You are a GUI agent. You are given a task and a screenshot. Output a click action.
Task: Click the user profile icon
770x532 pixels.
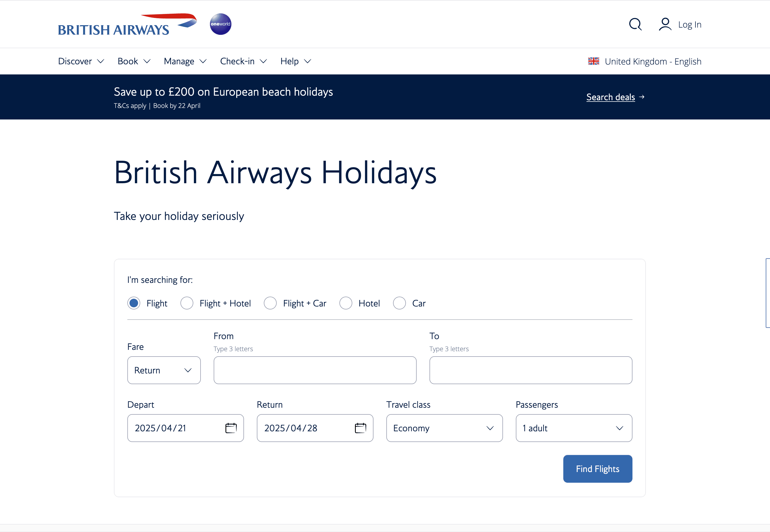[x=665, y=24]
